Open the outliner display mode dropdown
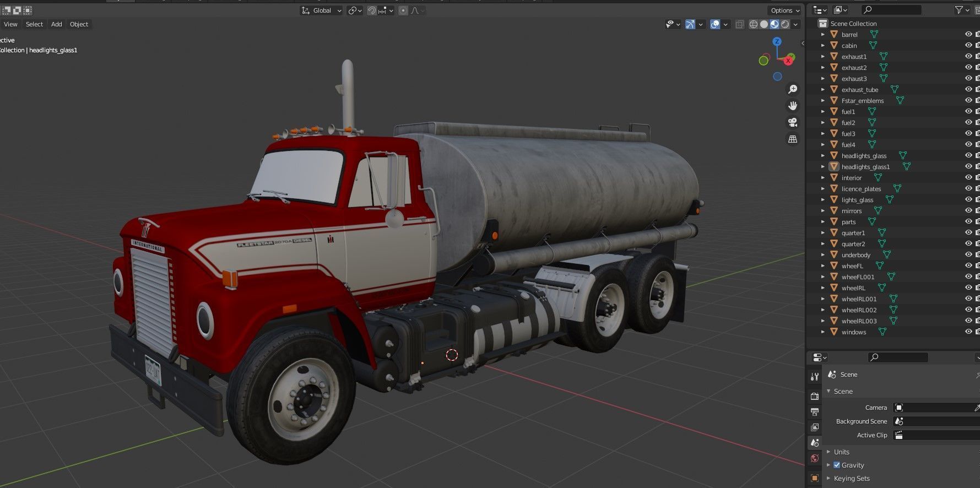 tap(840, 10)
